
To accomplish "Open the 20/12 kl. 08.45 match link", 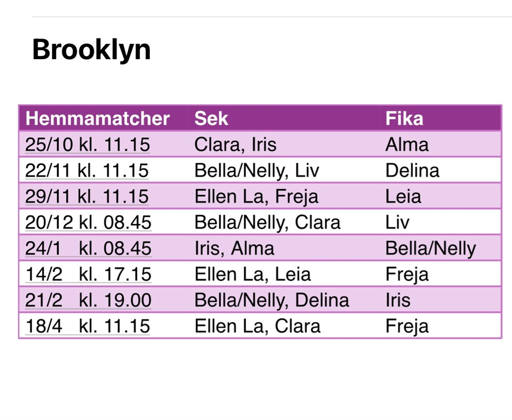I will [x=88, y=222].
